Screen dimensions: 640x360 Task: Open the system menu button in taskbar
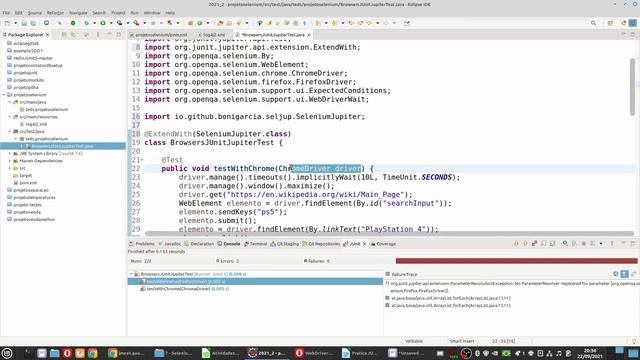coord(7,353)
